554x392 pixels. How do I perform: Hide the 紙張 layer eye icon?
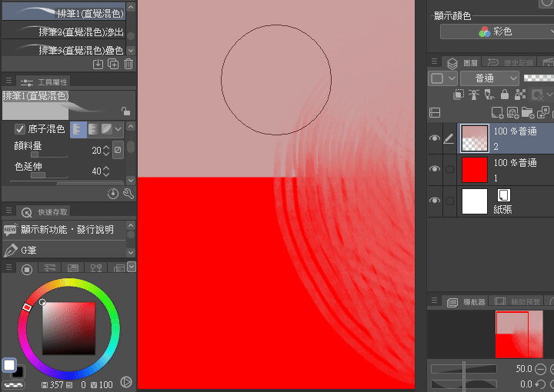click(435, 201)
